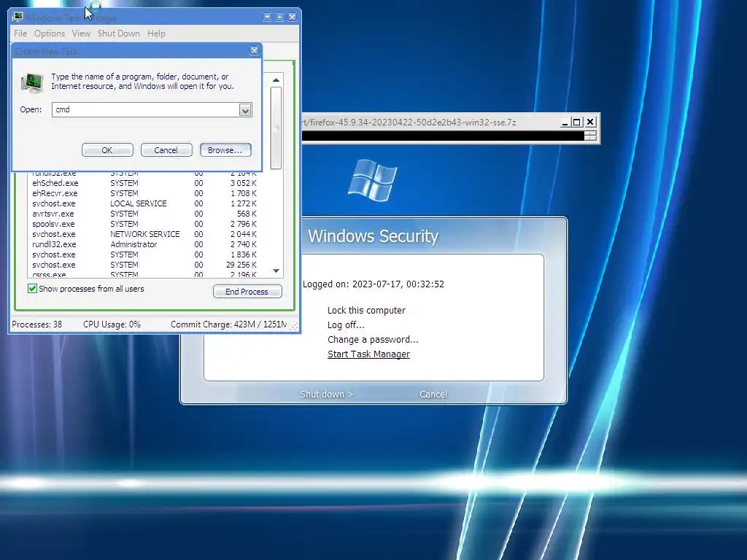Image resolution: width=747 pixels, height=560 pixels.
Task: Click Lock this computer
Action: [366, 310]
